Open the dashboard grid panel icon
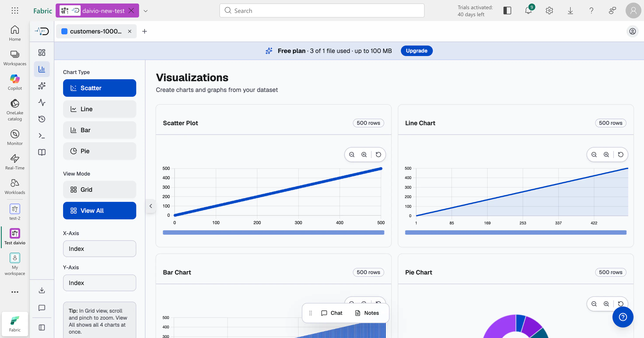Image resolution: width=644 pixels, height=338 pixels. [x=42, y=53]
